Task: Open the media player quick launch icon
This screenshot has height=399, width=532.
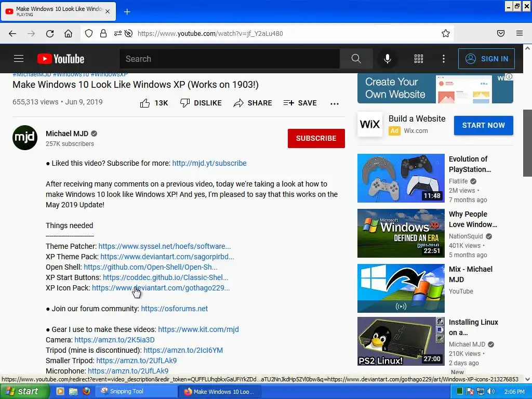Action: coord(60,391)
